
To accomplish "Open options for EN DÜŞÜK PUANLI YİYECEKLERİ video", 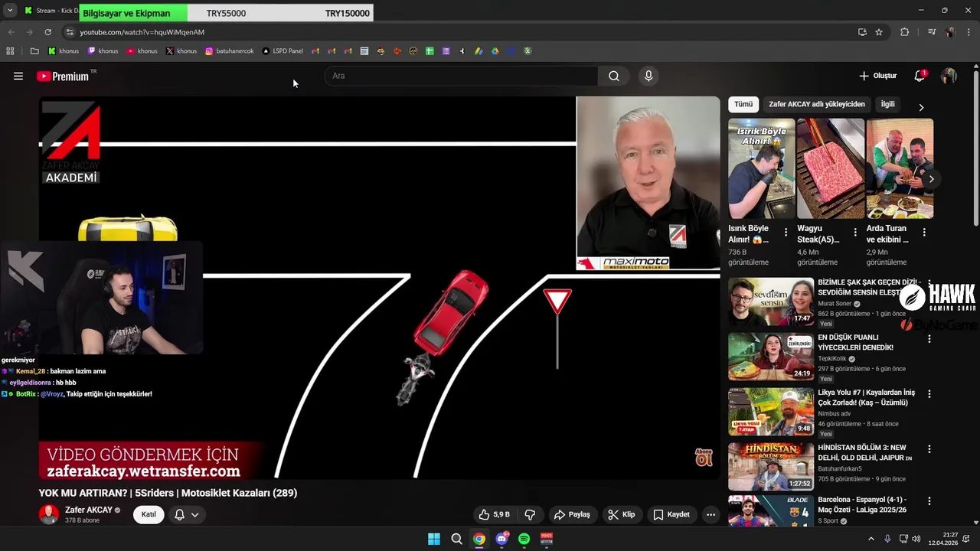I will [929, 338].
